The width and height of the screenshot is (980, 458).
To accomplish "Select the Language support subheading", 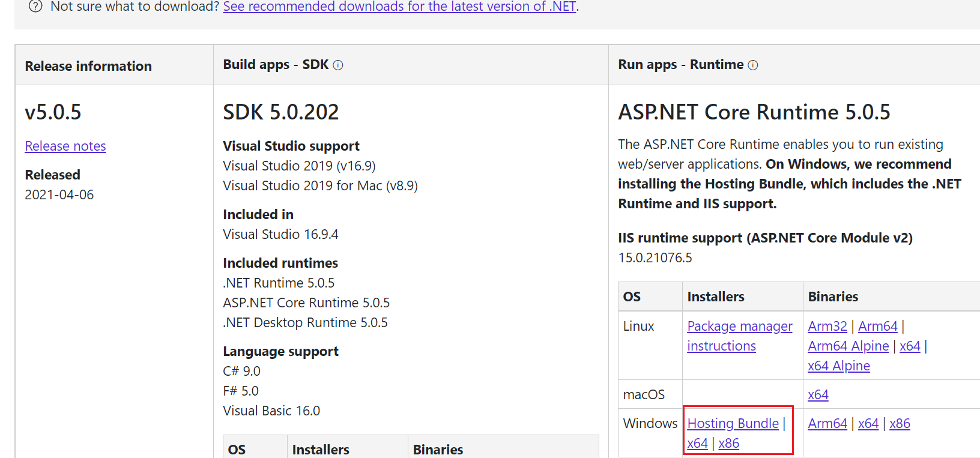I will 280,351.
